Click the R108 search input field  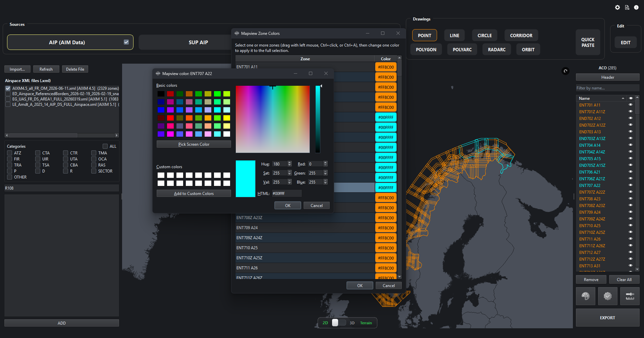[x=62, y=188]
